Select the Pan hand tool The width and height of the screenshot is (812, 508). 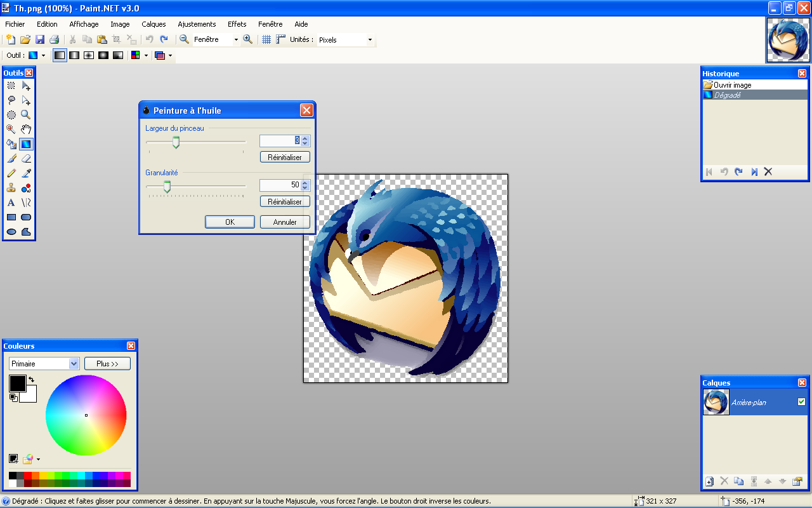click(26, 130)
